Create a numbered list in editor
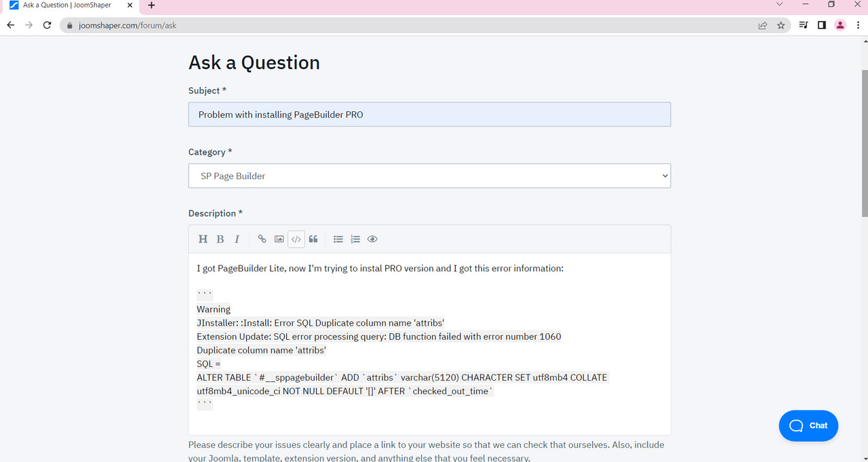The height and width of the screenshot is (462, 868). pos(355,239)
